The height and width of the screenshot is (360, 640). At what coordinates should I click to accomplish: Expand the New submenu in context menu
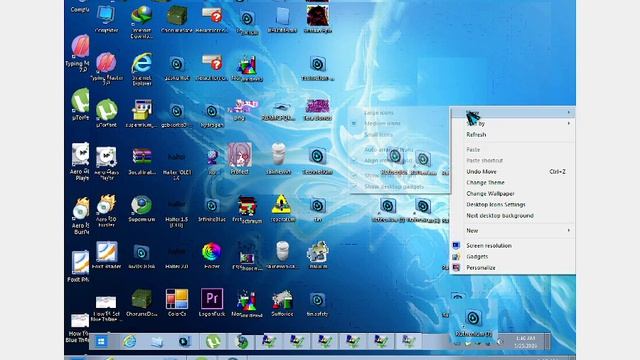click(x=513, y=231)
